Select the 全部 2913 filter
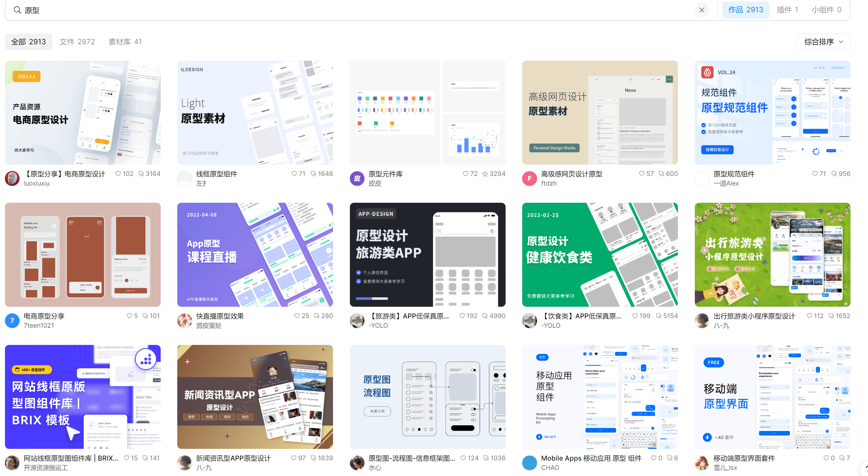The image size is (868, 476). click(28, 41)
